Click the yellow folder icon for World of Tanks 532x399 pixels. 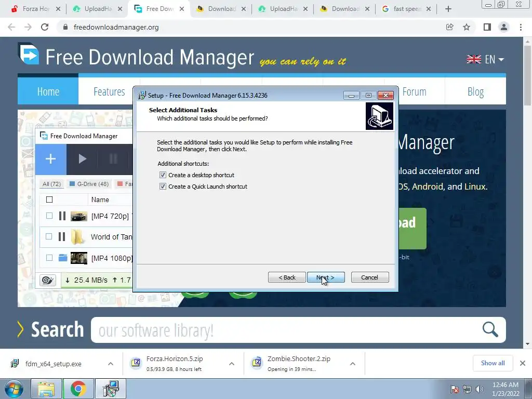click(x=77, y=236)
